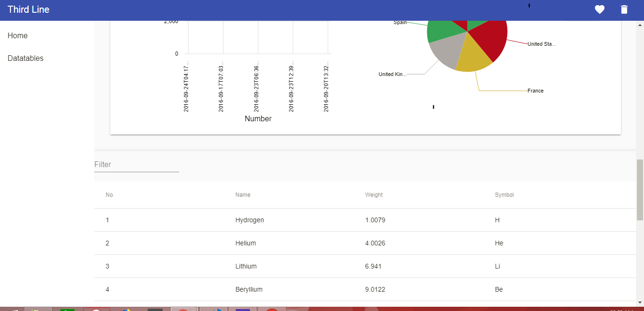Select the Hydrogen table row
This screenshot has width=644, height=311.
pyautogui.click(x=249, y=220)
